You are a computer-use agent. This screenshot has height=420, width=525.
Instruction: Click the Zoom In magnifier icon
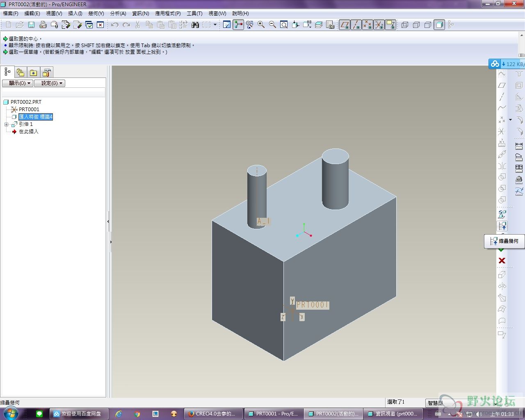261,25
